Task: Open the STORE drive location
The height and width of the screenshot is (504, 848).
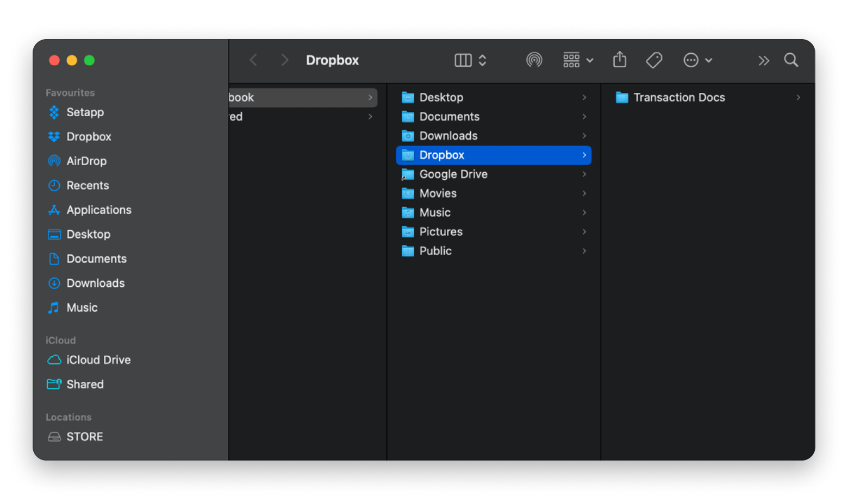Action: point(85,437)
